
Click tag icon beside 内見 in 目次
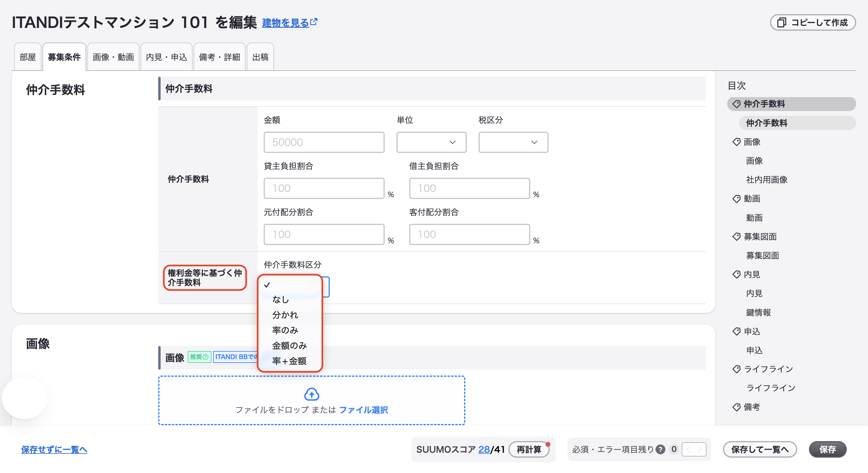pos(736,274)
